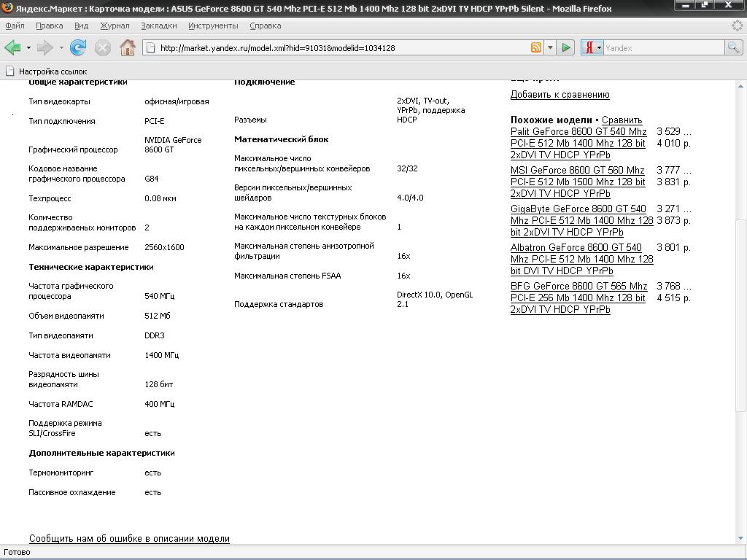
Task: Click the heading Технические характеристики
Action: tap(91, 267)
